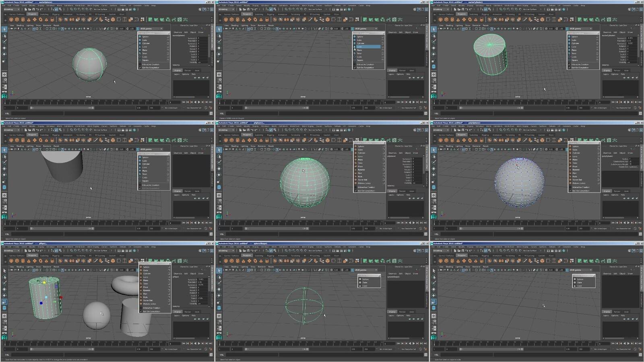Toggle Exit On Completion in pPipe1 window menu
Screen dimensions: 644x362
155,311
